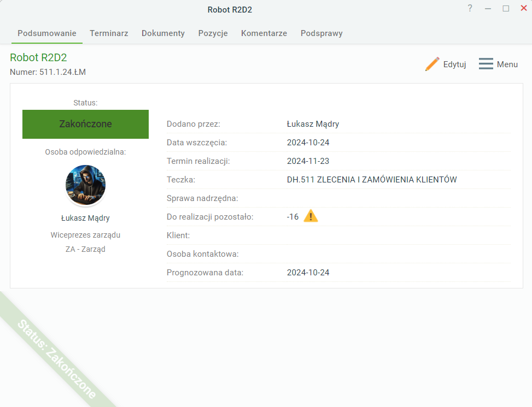Click the ZA - Zarząd department text
532x407 pixels.
pyautogui.click(x=85, y=250)
